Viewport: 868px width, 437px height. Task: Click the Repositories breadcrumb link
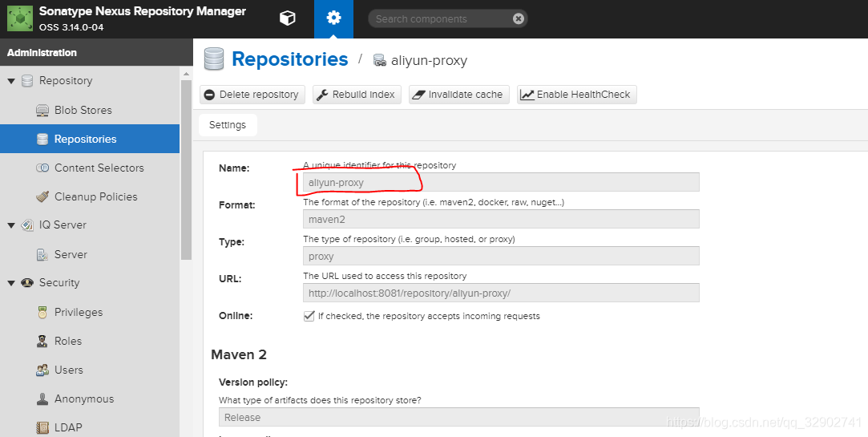[x=289, y=59]
